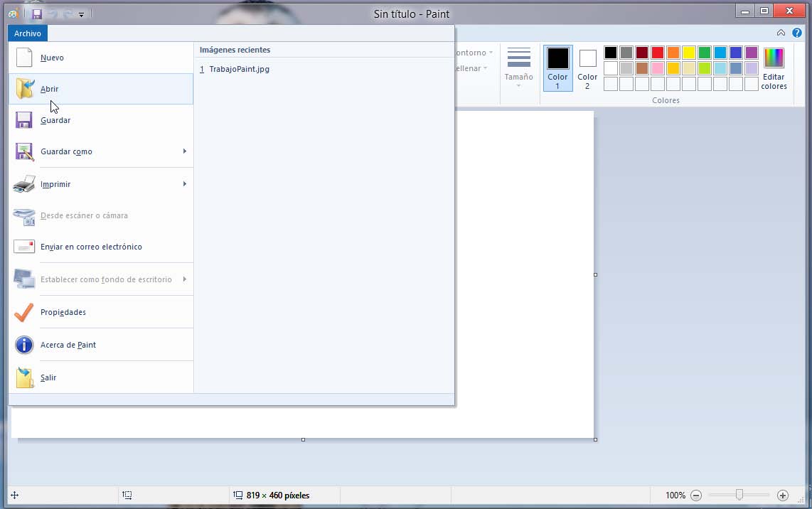812x509 pixels.
Task: Open recent image TrabajoPaint.jpg
Action: click(239, 69)
